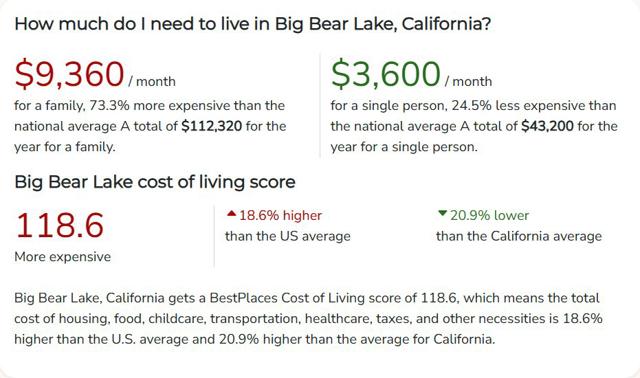
Task: Click the 73.3% more expensive family description
Action: 150,126
